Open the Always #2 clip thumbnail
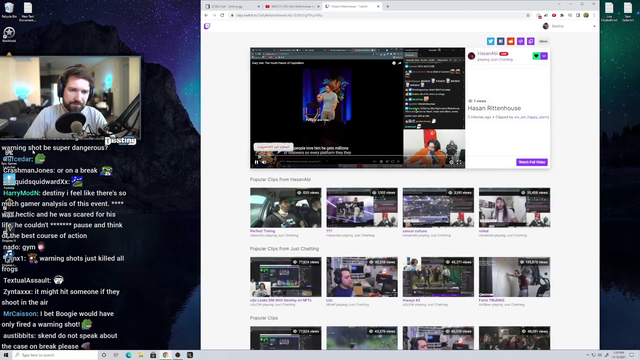 438,277
